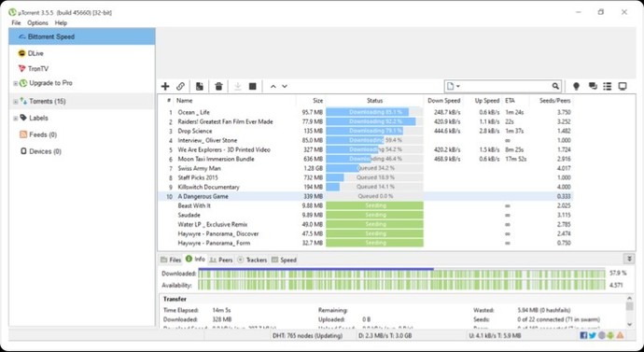
Task: Click the Transfer pane scroll-down arrow
Action: coord(630,324)
